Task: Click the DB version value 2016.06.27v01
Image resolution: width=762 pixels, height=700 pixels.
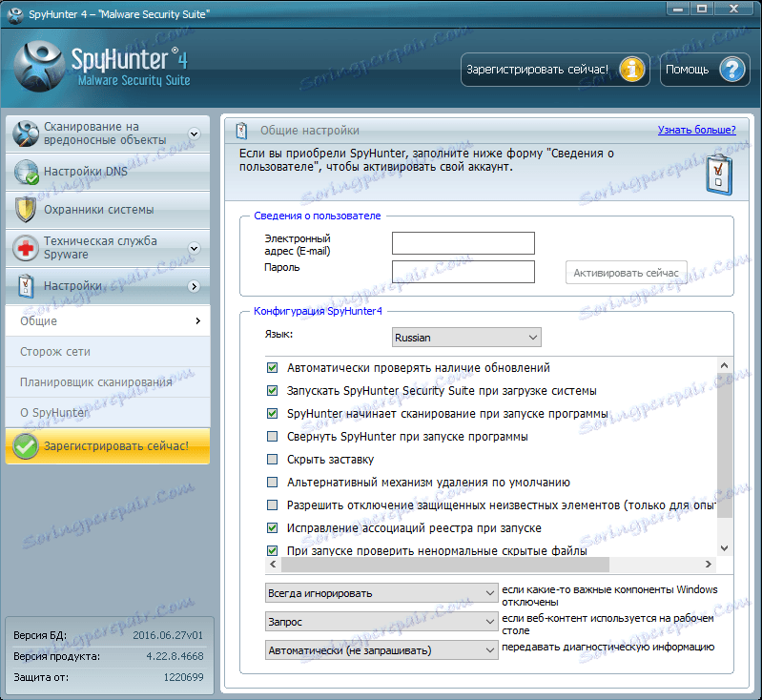Action: (x=168, y=635)
